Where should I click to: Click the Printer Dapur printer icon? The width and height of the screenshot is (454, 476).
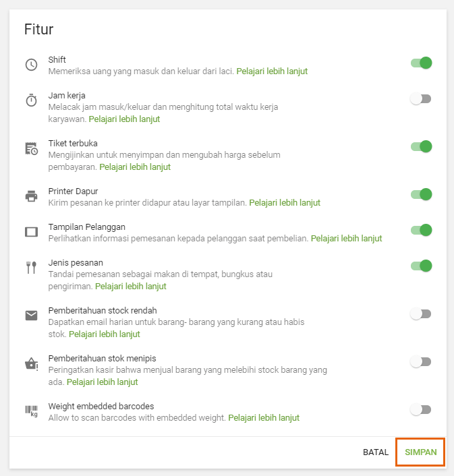point(31,196)
